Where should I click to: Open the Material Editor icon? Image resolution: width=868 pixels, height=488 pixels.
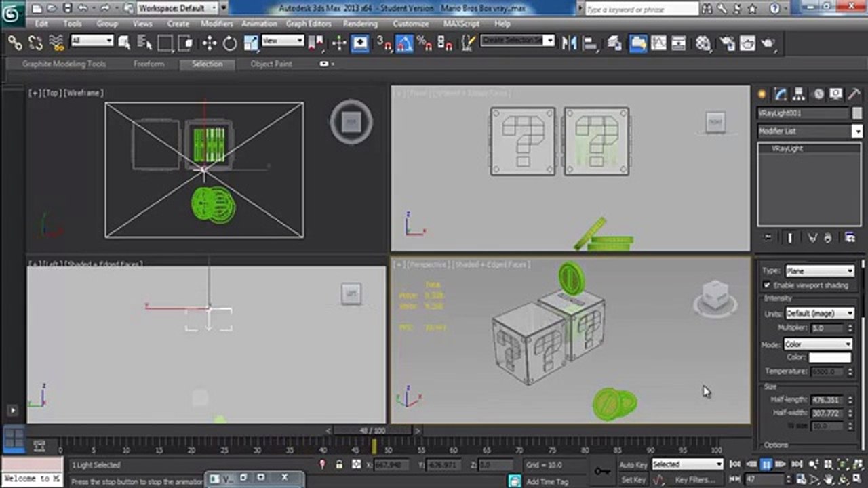pyautogui.click(x=703, y=43)
